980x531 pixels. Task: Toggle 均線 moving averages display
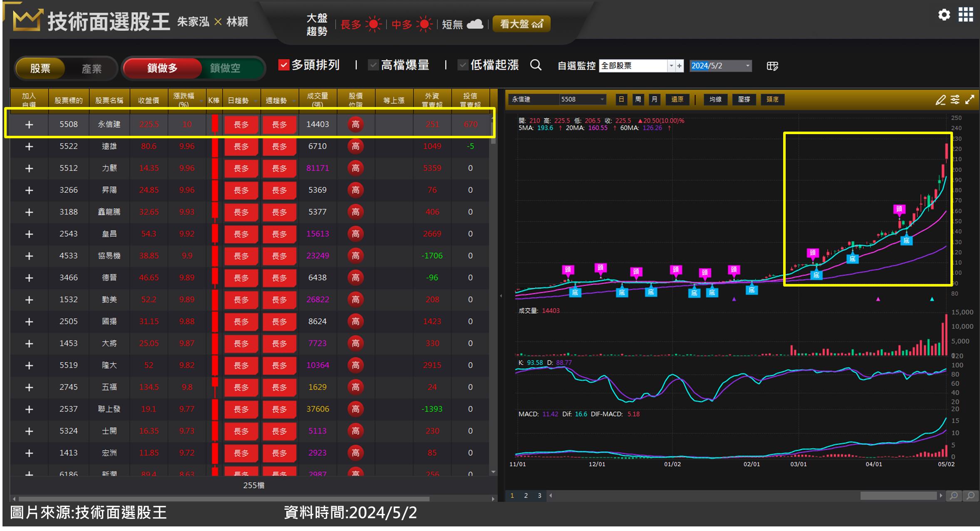[x=715, y=100]
